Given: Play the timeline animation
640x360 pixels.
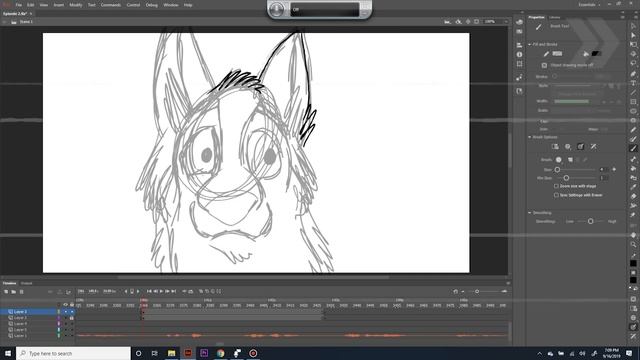Looking at the screenshot, I should pyautogui.click(x=161, y=291).
